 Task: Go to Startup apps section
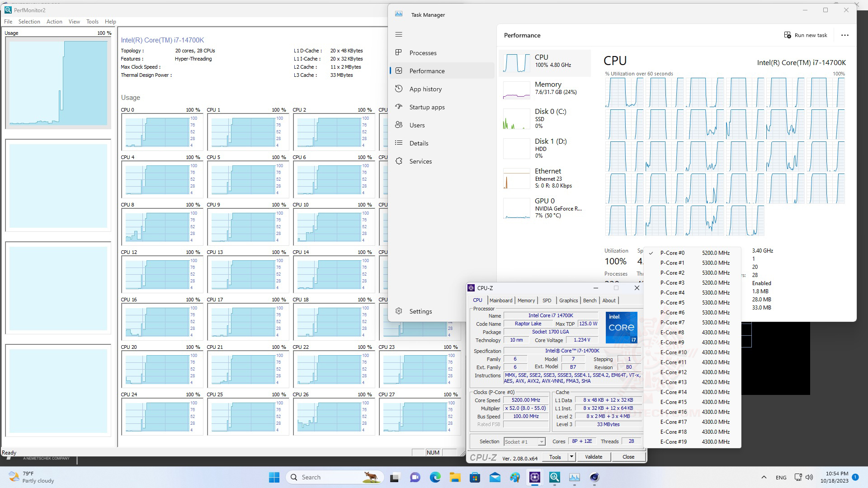(x=426, y=107)
